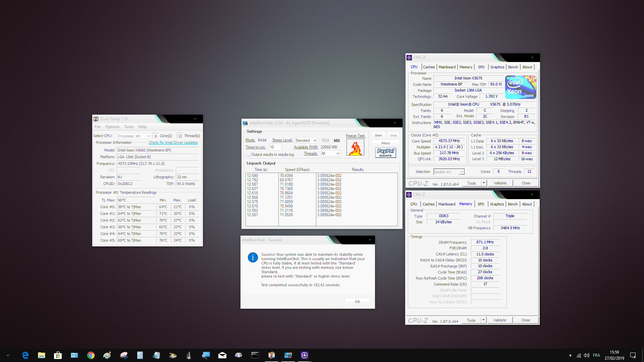Click the information icon in the Success dialog
Screen dimensions: 644x362
pos(253,257)
